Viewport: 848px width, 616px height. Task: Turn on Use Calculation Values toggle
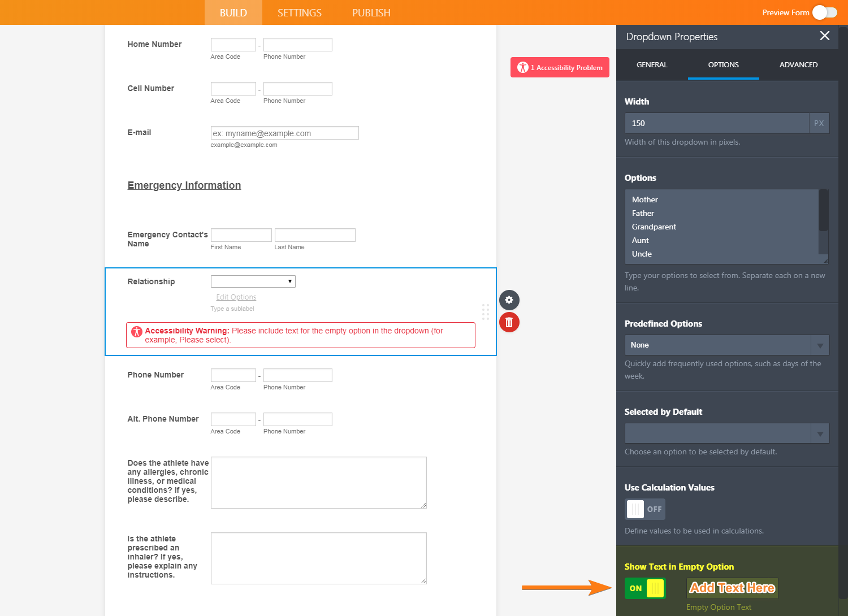(x=645, y=509)
